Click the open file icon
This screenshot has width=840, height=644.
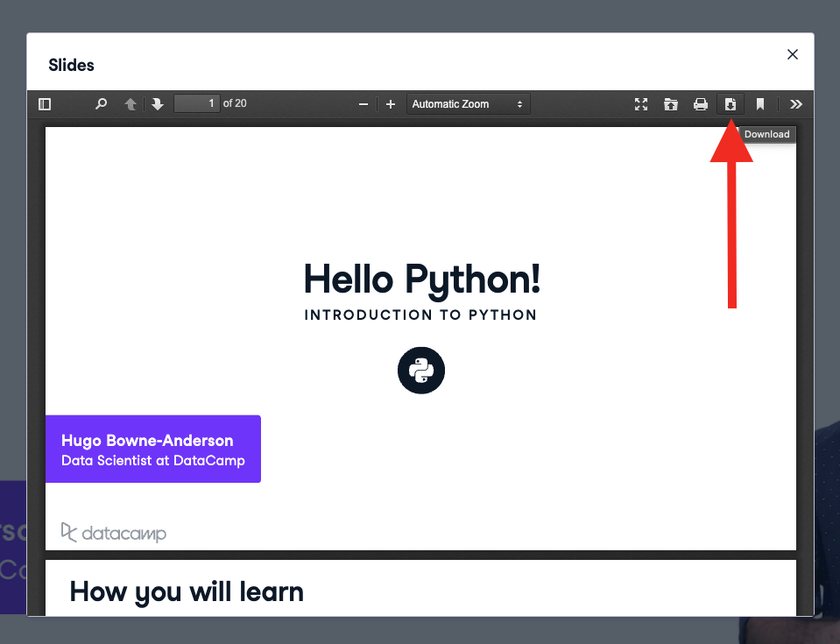click(671, 104)
